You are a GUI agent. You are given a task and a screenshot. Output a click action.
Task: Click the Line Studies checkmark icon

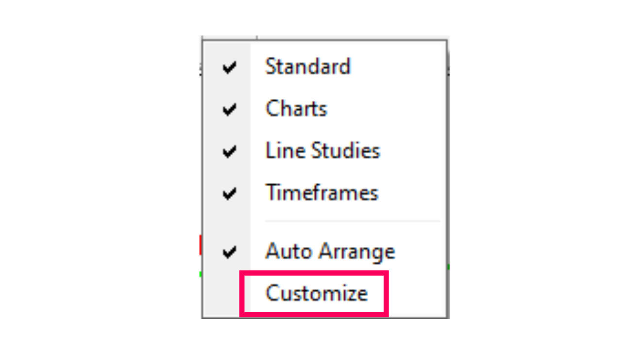(x=230, y=151)
